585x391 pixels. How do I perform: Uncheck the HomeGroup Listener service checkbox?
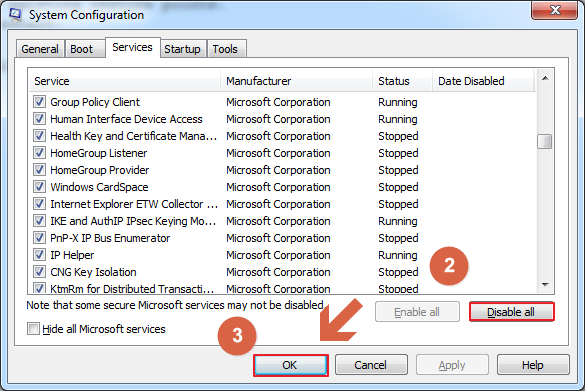click(39, 153)
